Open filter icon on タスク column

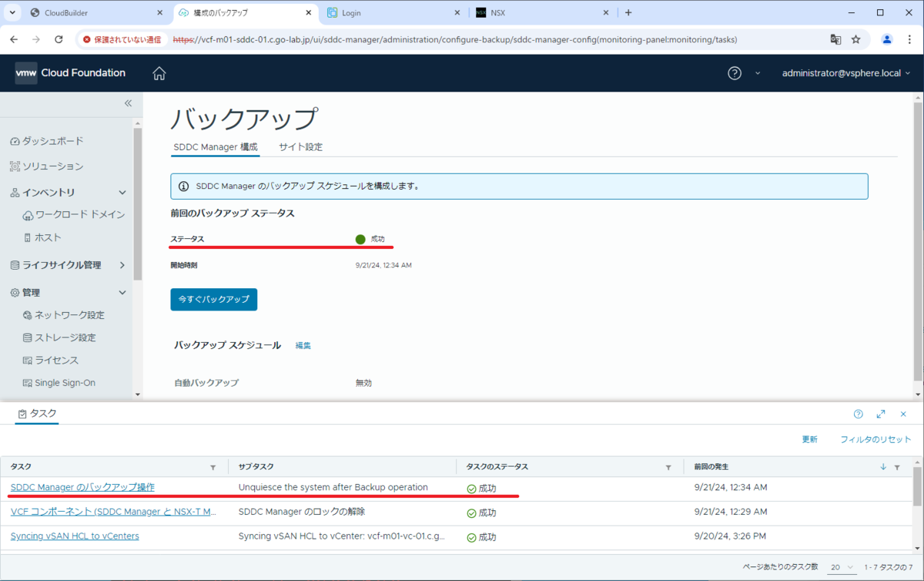[x=213, y=468]
